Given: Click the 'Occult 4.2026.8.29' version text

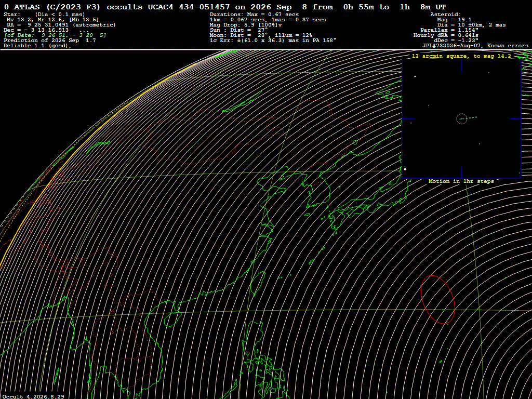Looking at the screenshot, I should point(33,396).
